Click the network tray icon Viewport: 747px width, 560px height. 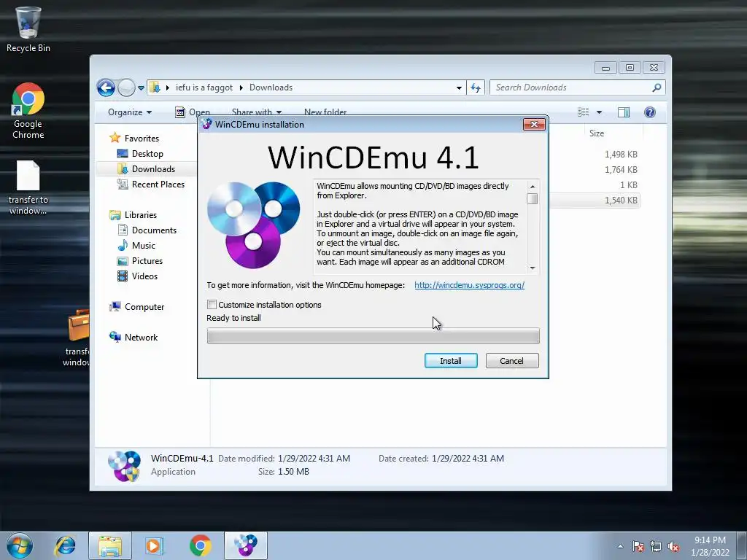click(x=656, y=546)
